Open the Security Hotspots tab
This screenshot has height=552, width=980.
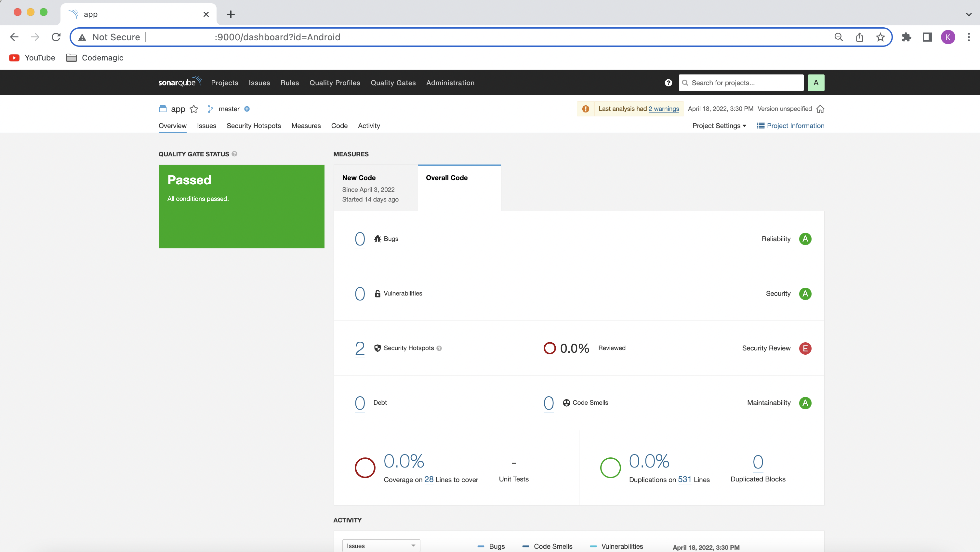(x=253, y=126)
